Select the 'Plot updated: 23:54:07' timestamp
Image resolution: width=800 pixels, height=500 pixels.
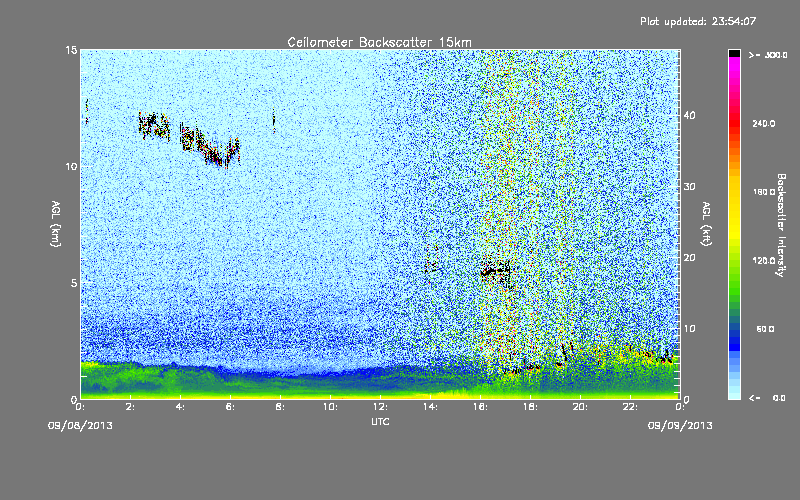[x=698, y=21]
